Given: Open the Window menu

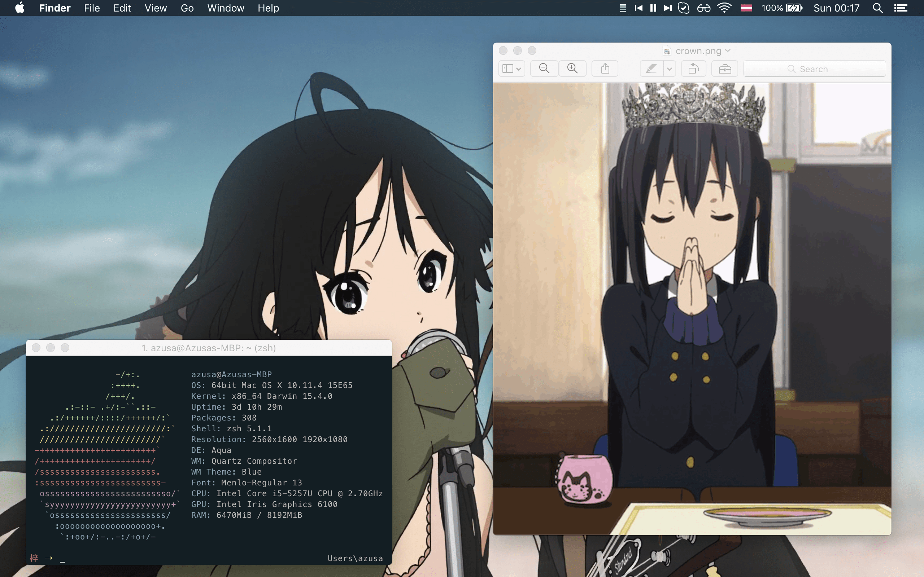Looking at the screenshot, I should [x=225, y=8].
